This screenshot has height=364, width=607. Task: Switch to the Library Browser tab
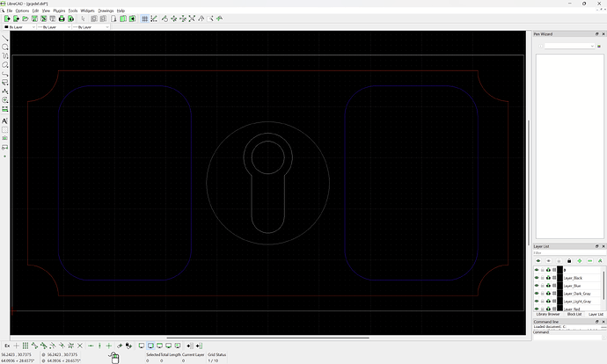[x=548, y=314]
